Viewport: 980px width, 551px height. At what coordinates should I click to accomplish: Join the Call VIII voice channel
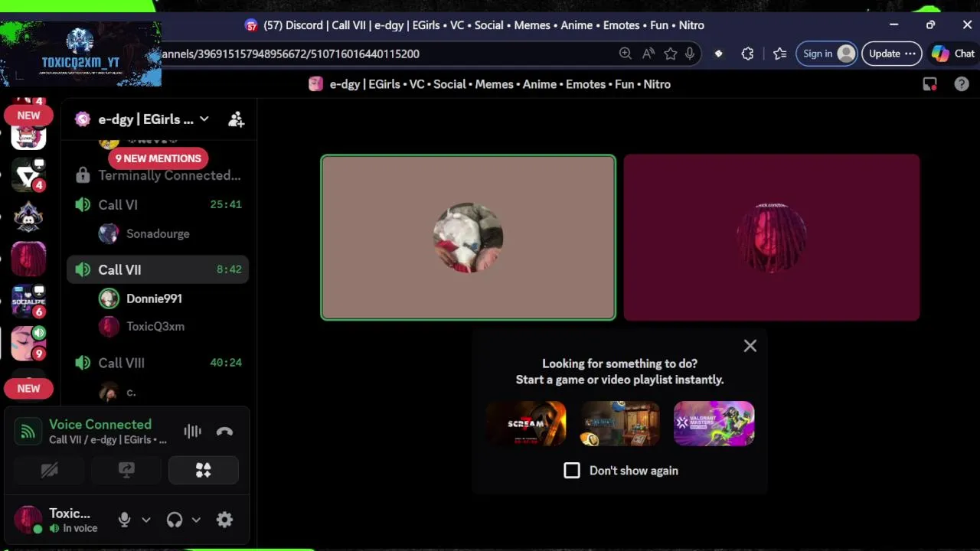click(158, 363)
